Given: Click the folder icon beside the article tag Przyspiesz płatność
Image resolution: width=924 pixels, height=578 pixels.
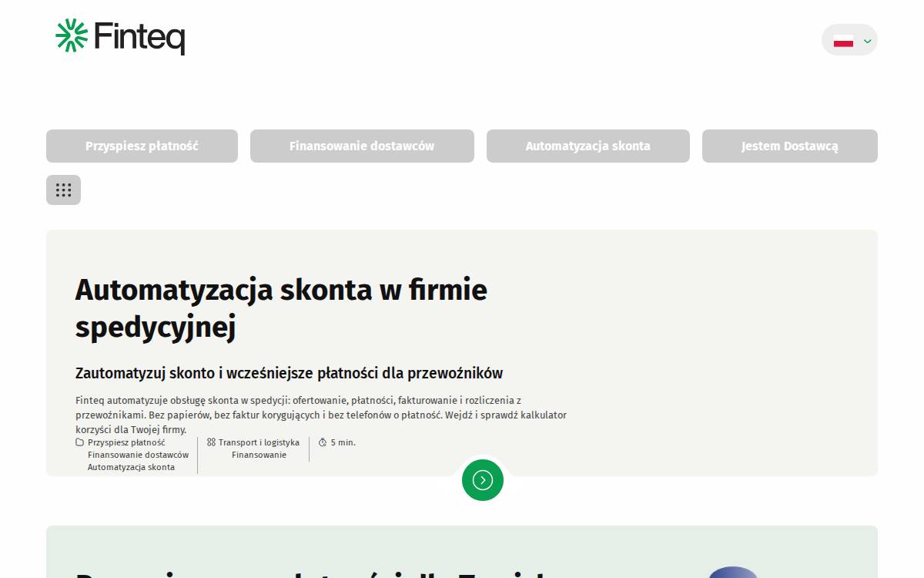Looking at the screenshot, I should pyautogui.click(x=79, y=442).
